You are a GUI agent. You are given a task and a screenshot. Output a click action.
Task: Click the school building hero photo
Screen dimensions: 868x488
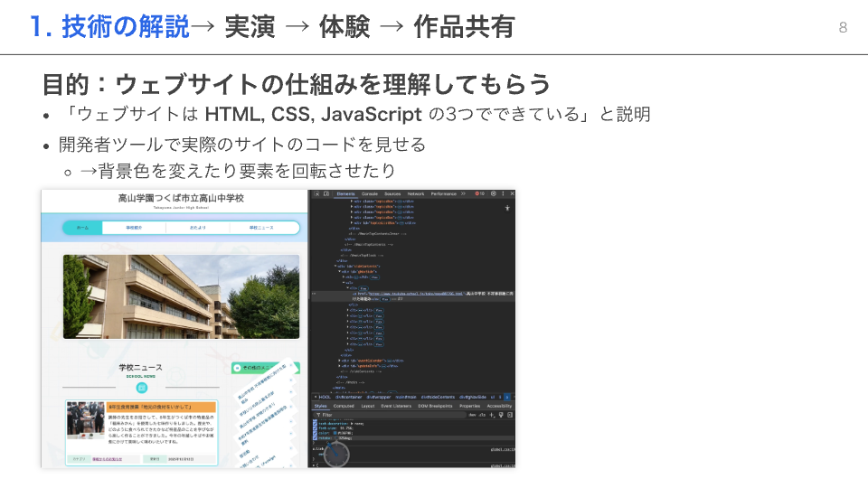[x=182, y=296]
